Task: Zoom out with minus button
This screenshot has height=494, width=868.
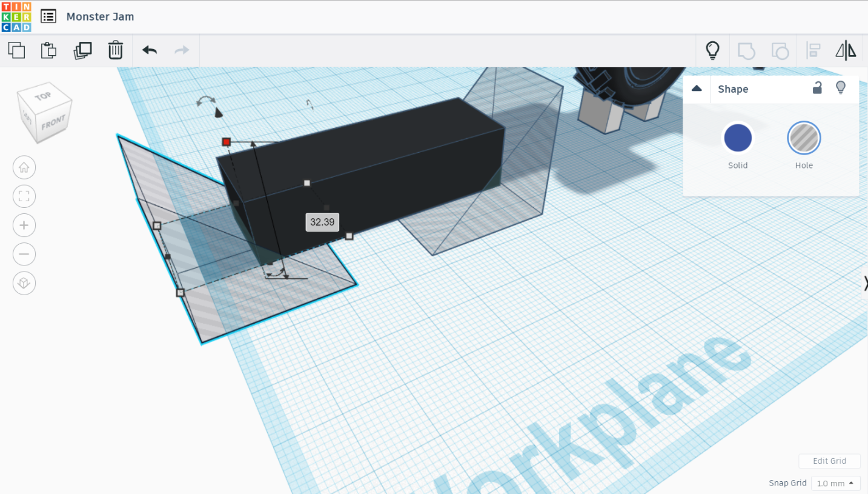Action: 24,254
